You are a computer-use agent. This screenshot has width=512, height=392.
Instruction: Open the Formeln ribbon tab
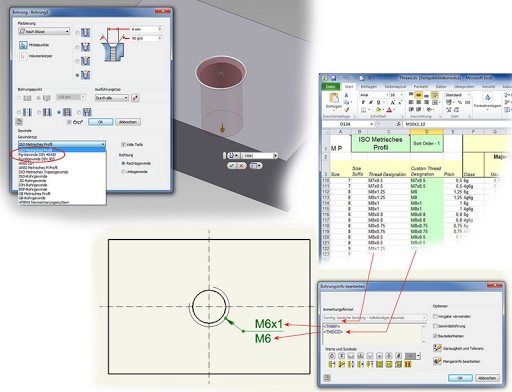(421, 87)
